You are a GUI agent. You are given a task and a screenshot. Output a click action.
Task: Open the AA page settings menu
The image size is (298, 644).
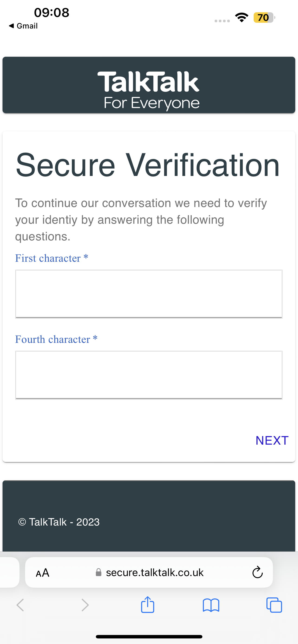point(42,573)
